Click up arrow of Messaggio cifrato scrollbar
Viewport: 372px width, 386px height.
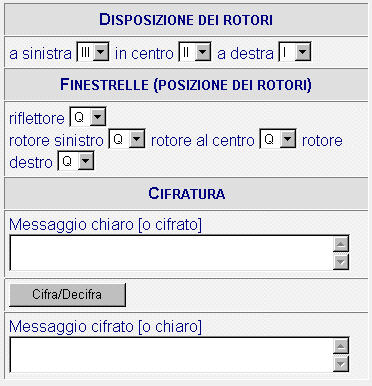coord(341,346)
